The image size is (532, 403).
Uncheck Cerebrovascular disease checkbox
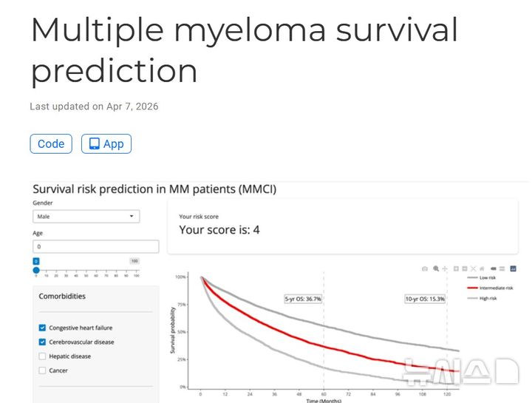(x=42, y=342)
